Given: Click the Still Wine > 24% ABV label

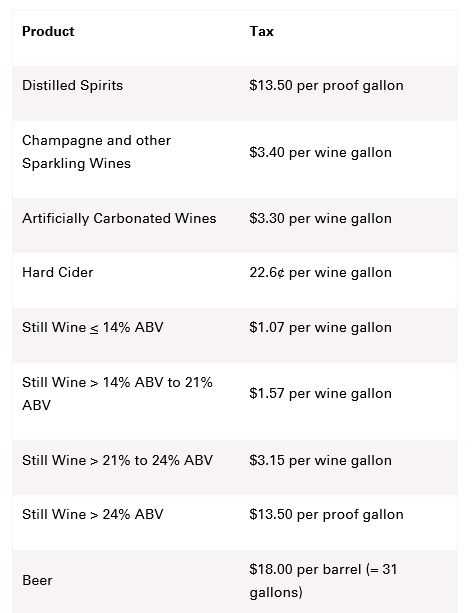Looking at the screenshot, I should 92,514.
